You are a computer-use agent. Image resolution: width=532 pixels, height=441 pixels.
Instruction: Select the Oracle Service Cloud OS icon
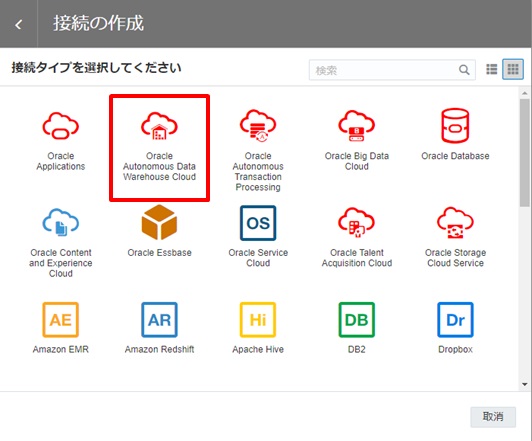(258, 223)
